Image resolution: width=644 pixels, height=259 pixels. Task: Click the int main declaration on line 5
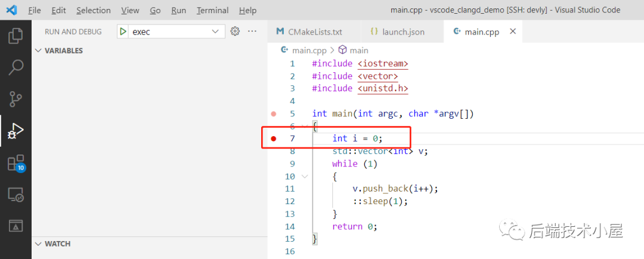(393, 114)
